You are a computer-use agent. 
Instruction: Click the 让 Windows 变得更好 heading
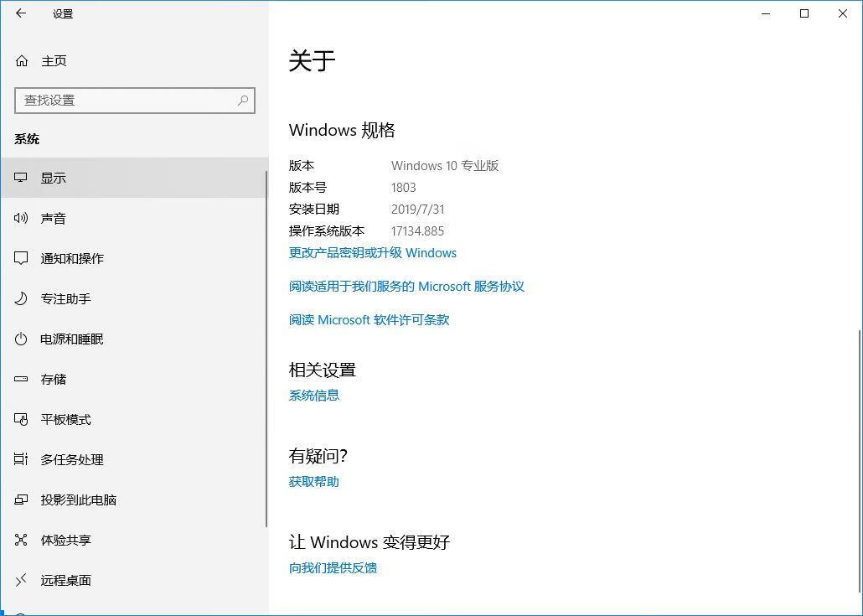coord(369,542)
